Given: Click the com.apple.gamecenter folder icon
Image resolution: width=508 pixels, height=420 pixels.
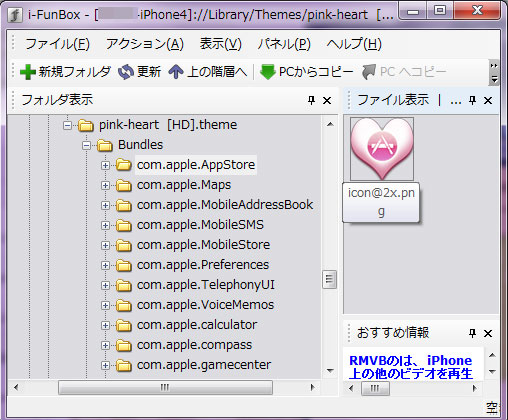Looking at the screenshot, I should (x=124, y=365).
